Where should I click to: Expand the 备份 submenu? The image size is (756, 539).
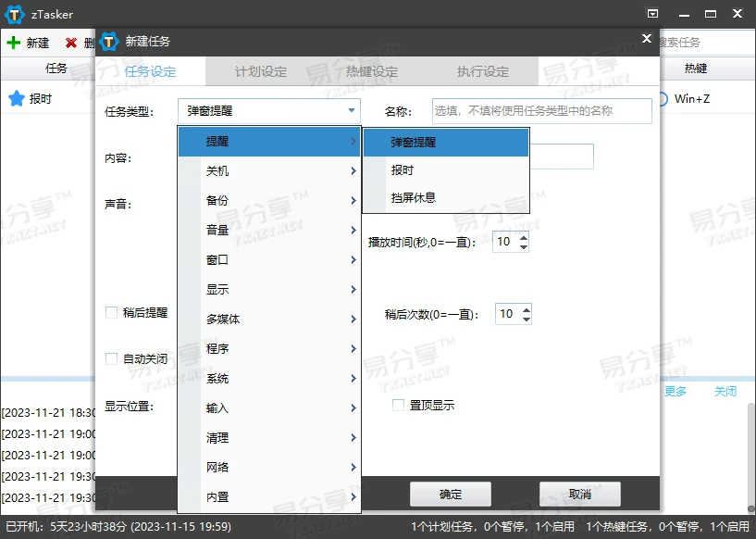269,200
